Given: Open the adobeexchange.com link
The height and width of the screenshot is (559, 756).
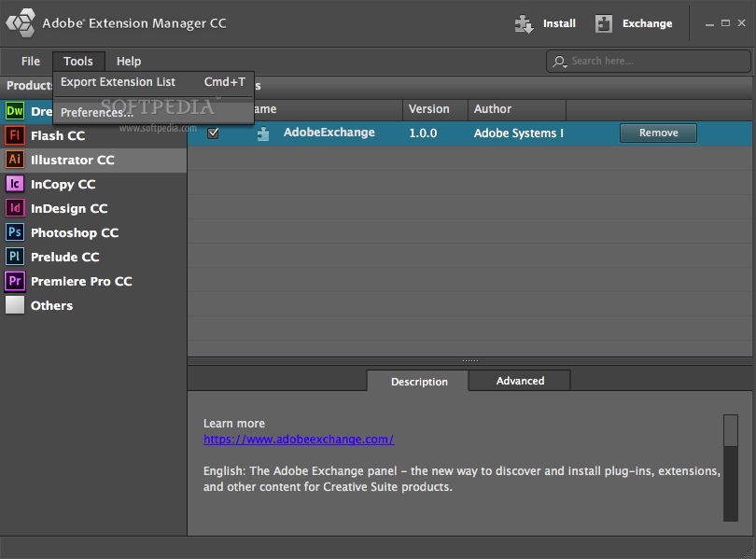Looking at the screenshot, I should click(x=300, y=439).
